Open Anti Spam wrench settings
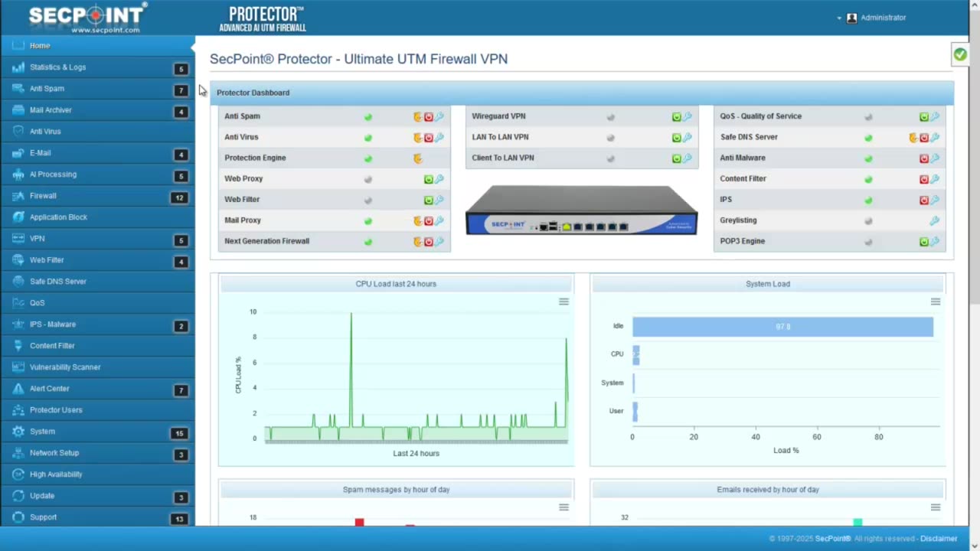980x551 pixels. click(439, 117)
